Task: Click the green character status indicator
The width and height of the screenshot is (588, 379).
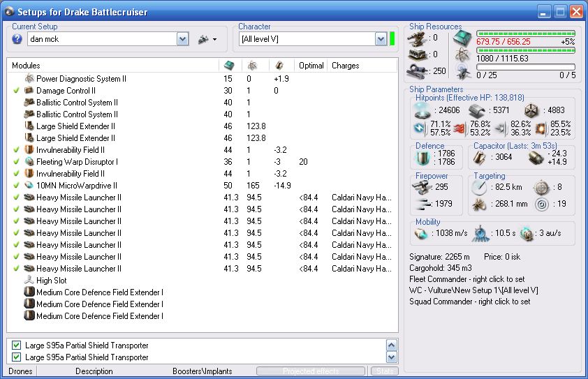Action: tap(392, 39)
